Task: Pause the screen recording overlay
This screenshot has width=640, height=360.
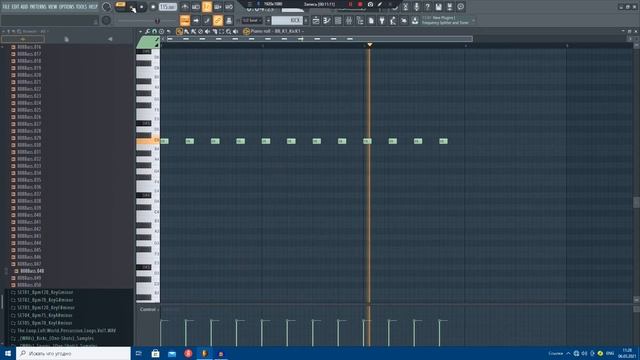Action: [350, 4]
